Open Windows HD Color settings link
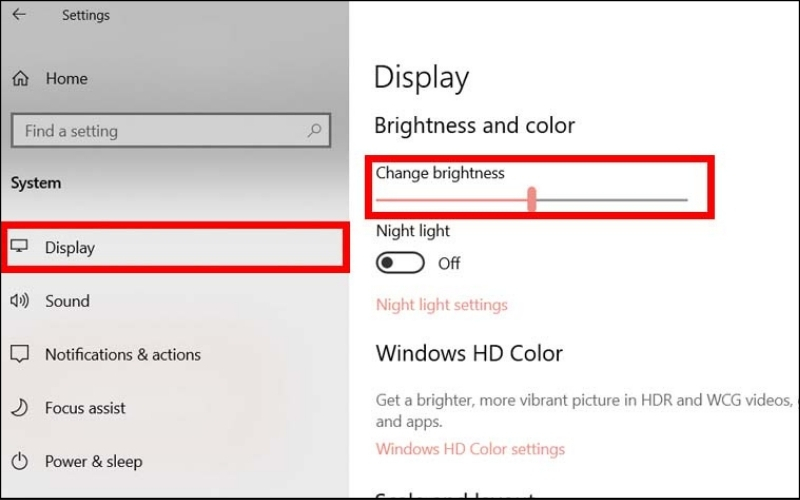 470,449
